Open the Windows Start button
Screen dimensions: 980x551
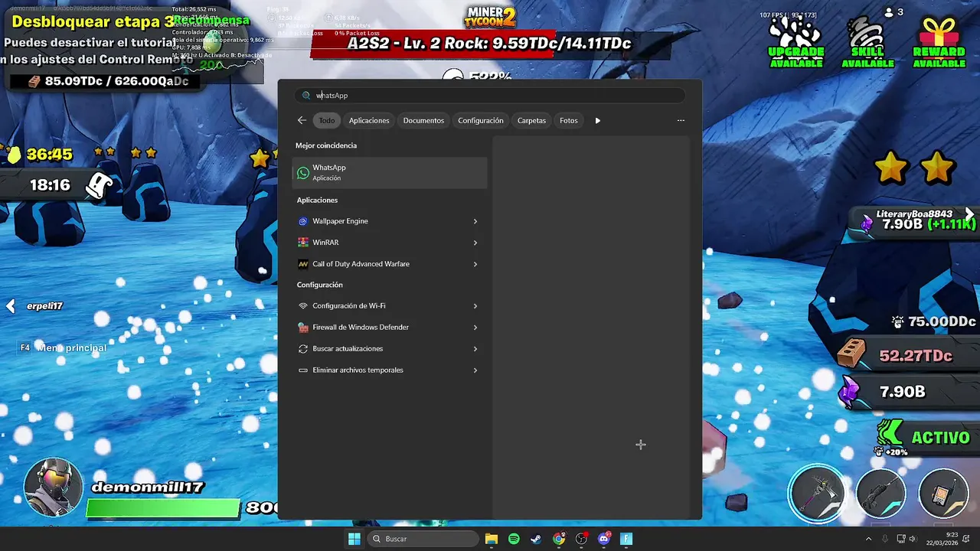(x=354, y=539)
